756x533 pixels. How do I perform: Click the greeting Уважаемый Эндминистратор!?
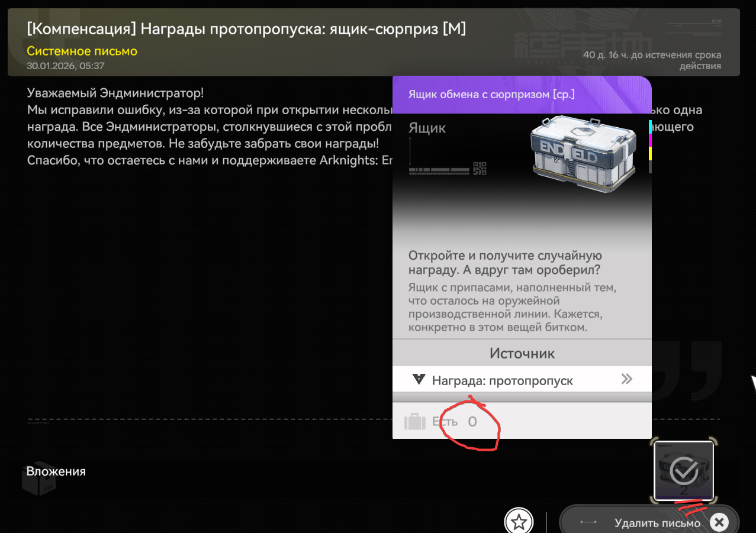click(115, 93)
